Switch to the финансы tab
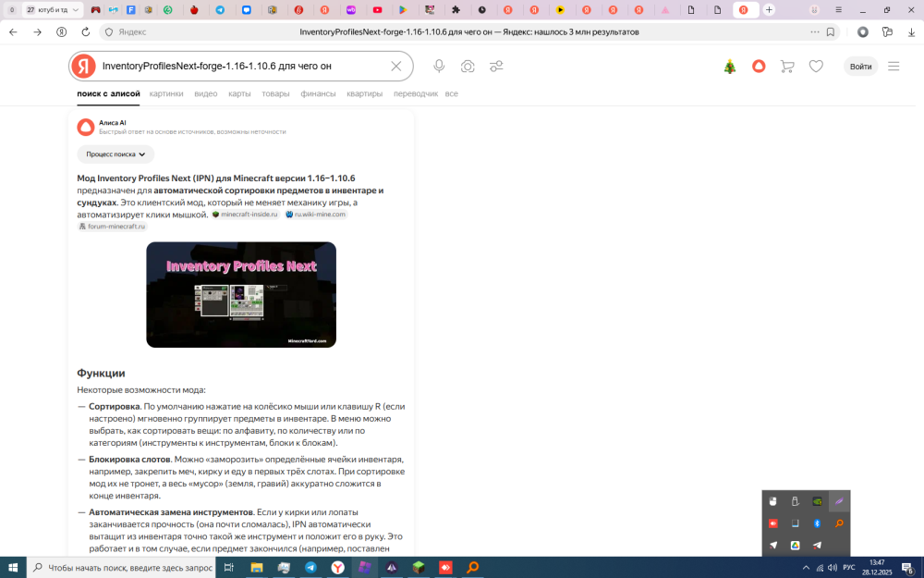Viewport: 924px width, 578px height. (318, 93)
